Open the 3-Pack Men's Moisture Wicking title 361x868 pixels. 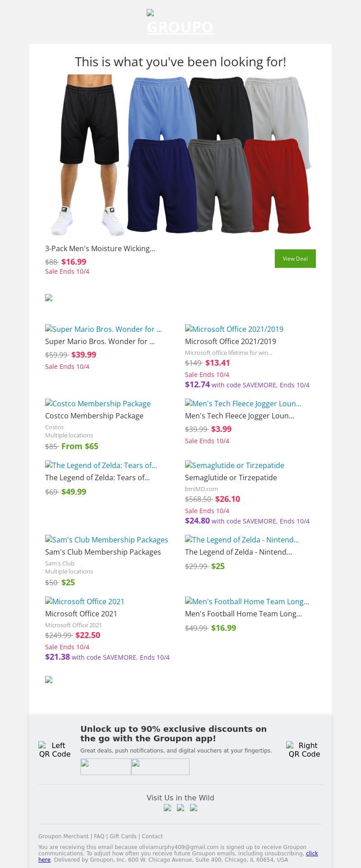pyautogui.click(x=100, y=248)
